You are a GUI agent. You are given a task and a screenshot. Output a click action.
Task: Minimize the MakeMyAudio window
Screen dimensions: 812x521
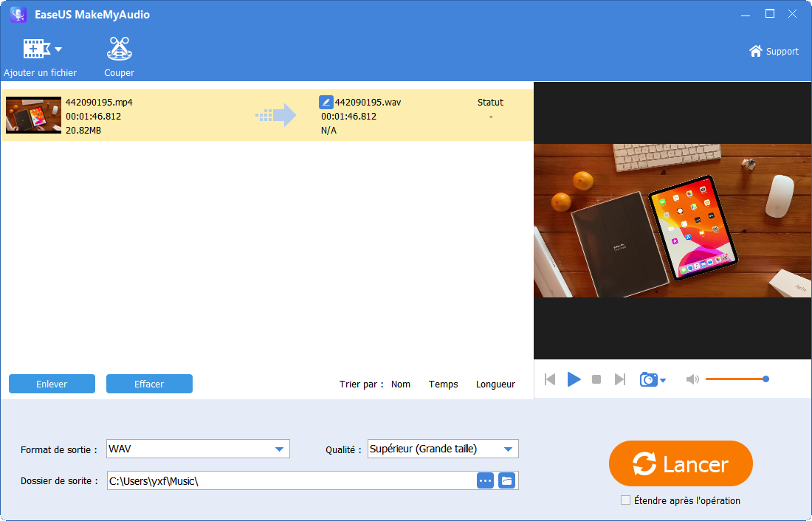point(746,15)
